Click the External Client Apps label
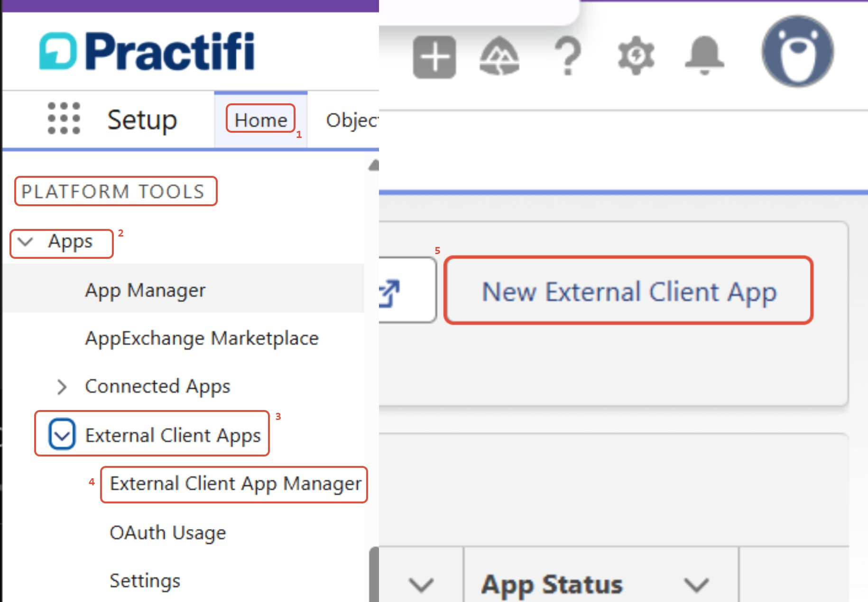Image resolution: width=868 pixels, height=602 pixels. [x=173, y=435]
